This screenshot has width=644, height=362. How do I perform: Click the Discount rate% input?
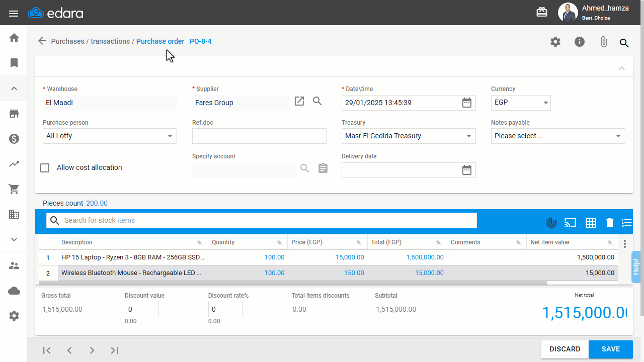(x=225, y=310)
